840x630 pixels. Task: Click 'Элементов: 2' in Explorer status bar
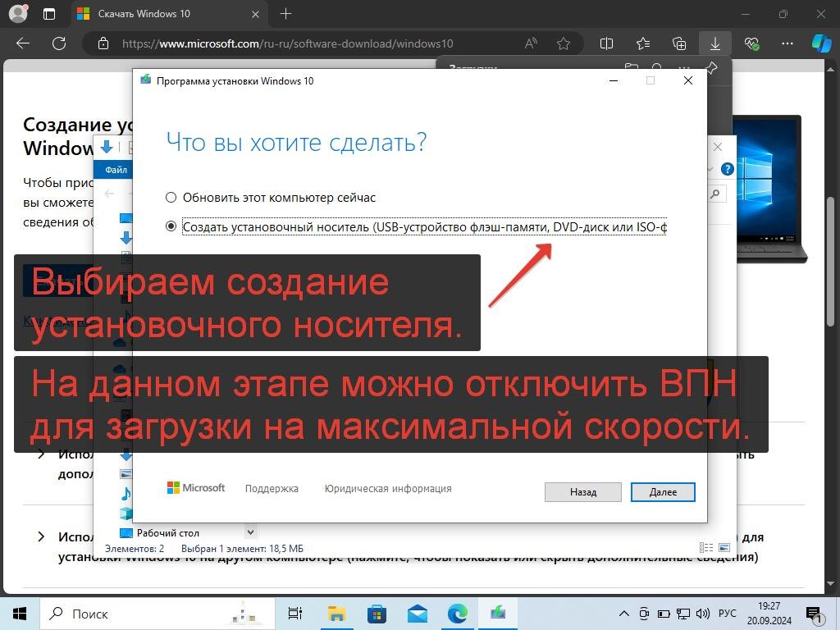coord(135,549)
